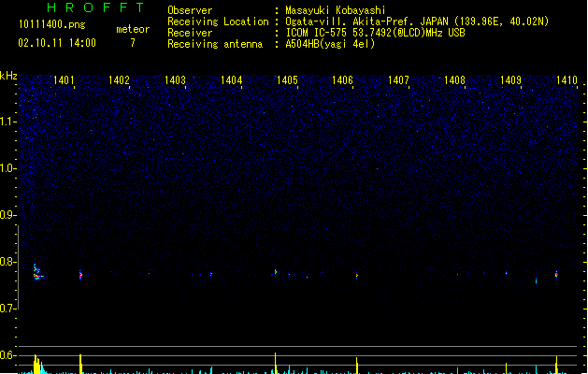
Task: Click the Observer label
Action: click(190, 10)
